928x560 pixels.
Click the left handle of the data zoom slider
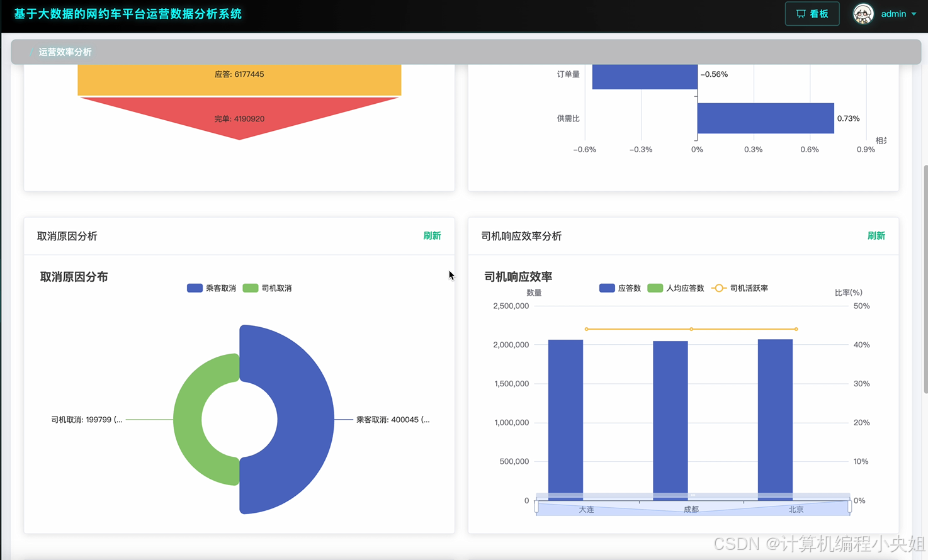(x=536, y=506)
